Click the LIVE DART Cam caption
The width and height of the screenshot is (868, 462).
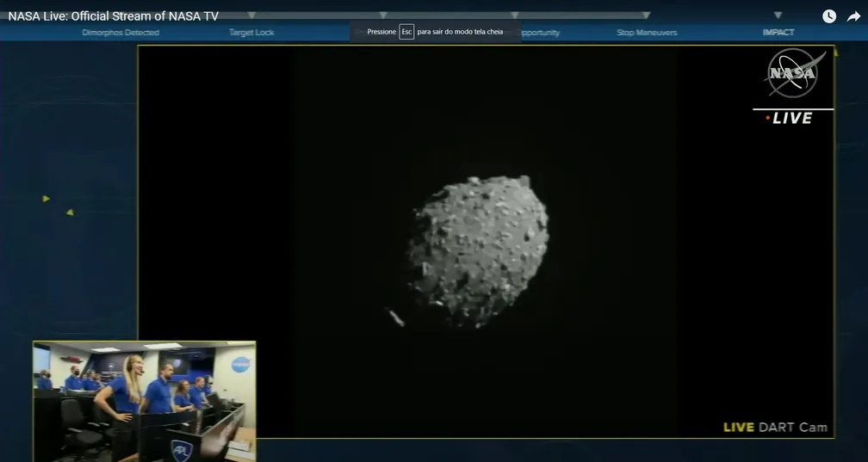tap(775, 428)
